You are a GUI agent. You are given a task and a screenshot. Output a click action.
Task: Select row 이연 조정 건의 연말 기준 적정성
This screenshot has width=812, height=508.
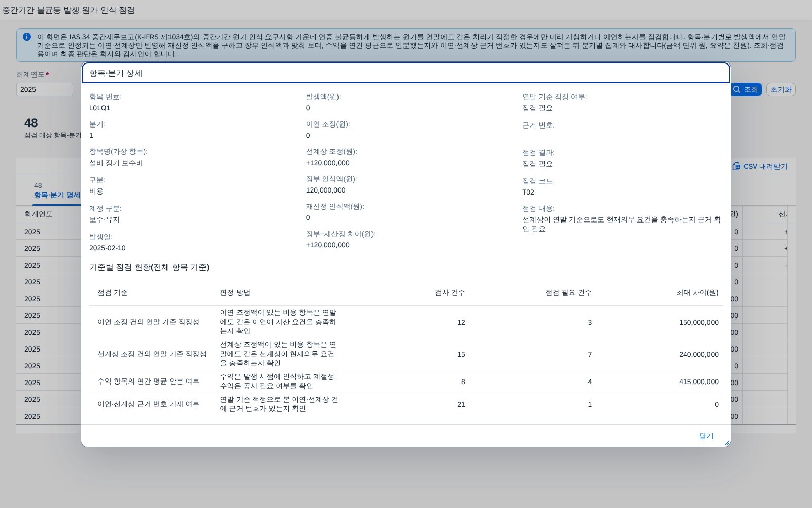point(406,322)
